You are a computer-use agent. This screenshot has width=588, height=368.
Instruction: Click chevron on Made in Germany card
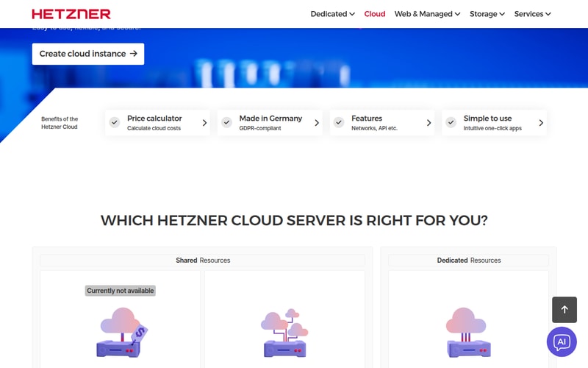click(x=317, y=123)
